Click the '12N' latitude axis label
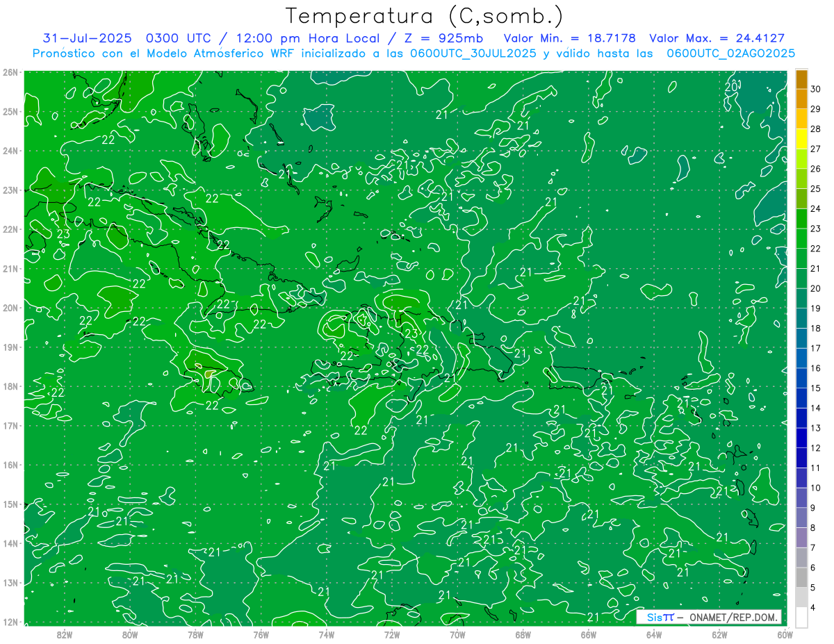The image size is (834, 644). click(10, 622)
